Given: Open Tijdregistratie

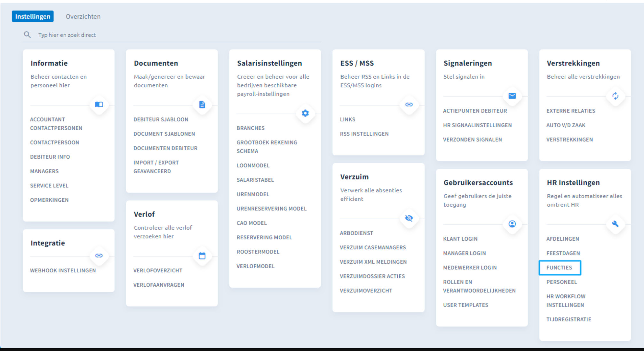Looking at the screenshot, I should tap(569, 319).
